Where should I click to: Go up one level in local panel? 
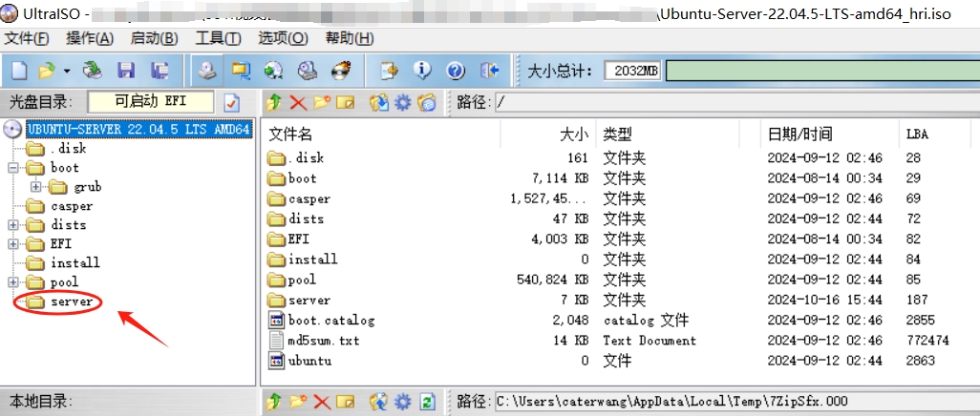(274, 402)
